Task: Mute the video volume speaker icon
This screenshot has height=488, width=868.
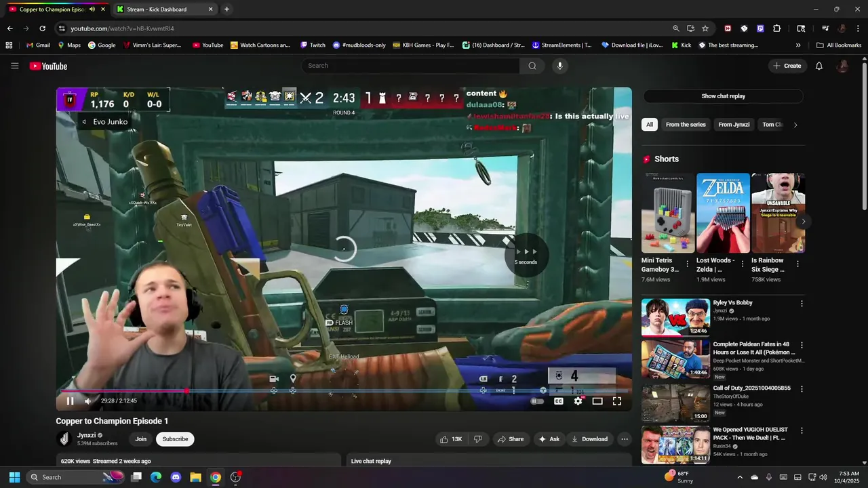Action: click(87, 401)
